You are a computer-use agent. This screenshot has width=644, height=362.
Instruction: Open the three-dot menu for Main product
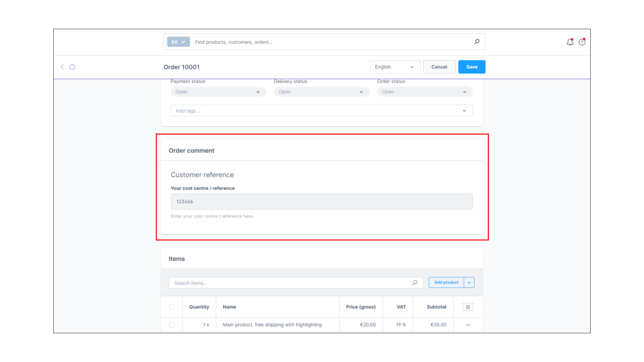click(468, 324)
